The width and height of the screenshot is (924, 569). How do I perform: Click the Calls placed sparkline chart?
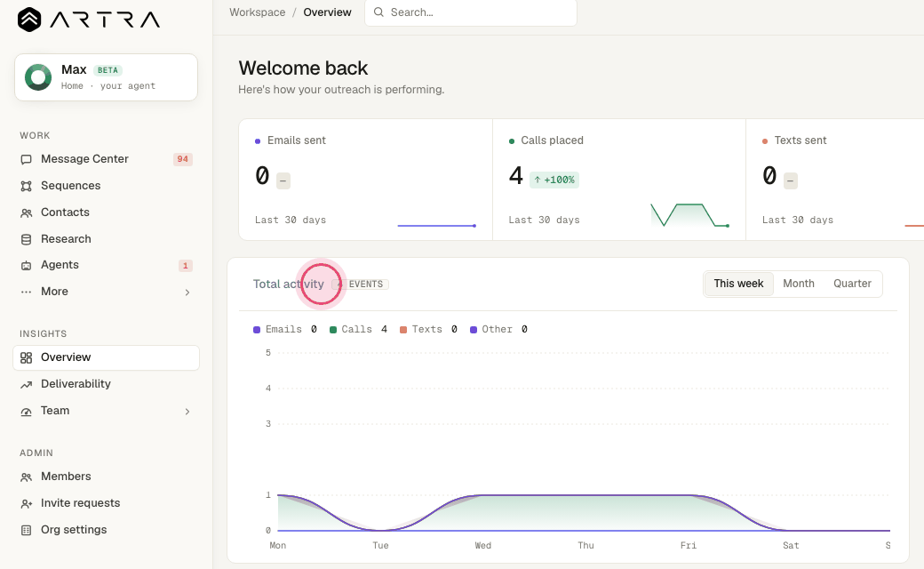[690, 215]
